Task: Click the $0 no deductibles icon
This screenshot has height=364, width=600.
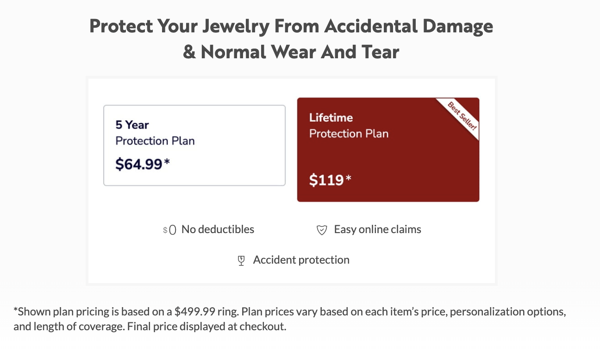Action: 169,230
